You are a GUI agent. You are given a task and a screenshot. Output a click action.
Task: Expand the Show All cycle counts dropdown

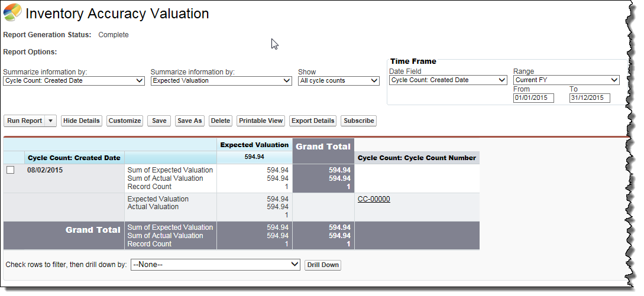(339, 81)
